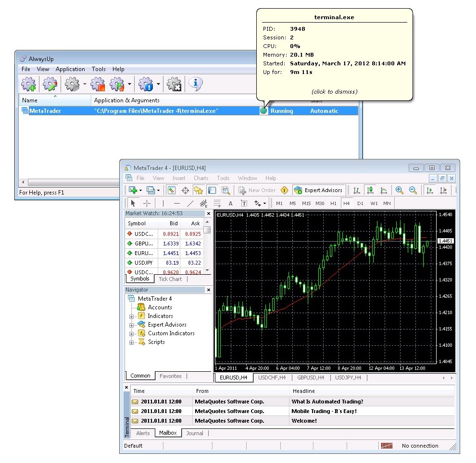The height and width of the screenshot is (463, 476).
Task: Open AlwaysUp Application menu
Action: pos(70,69)
